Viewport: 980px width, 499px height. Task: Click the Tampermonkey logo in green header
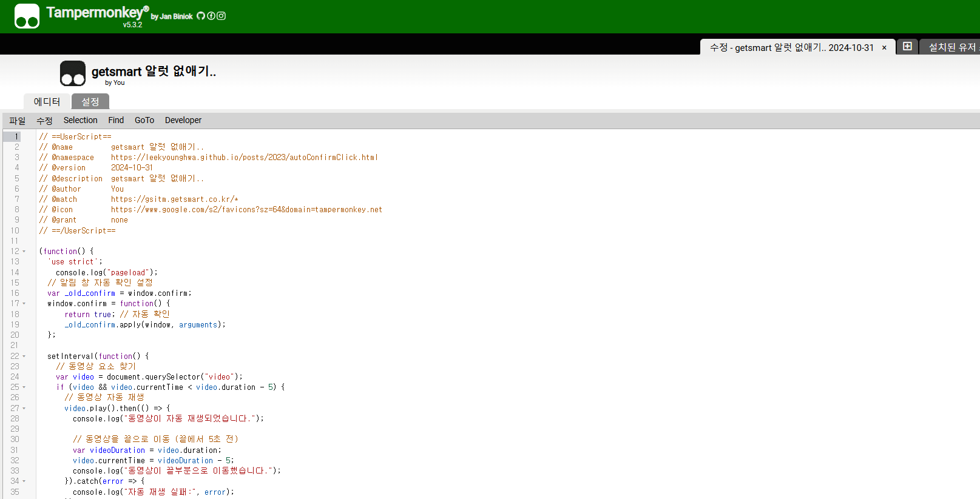pos(27,16)
